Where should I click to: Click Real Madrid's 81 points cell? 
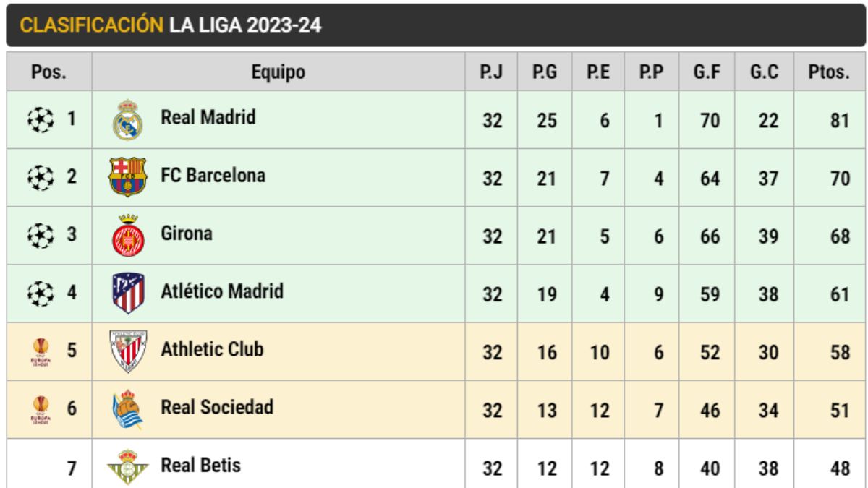pos(838,120)
